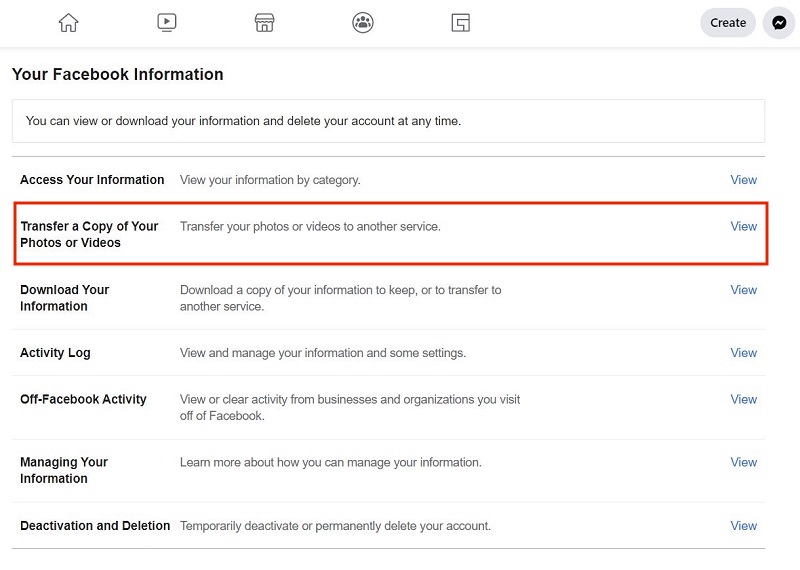
Task: Click View for Deactivation and Deletion
Action: [x=743, y=526]
